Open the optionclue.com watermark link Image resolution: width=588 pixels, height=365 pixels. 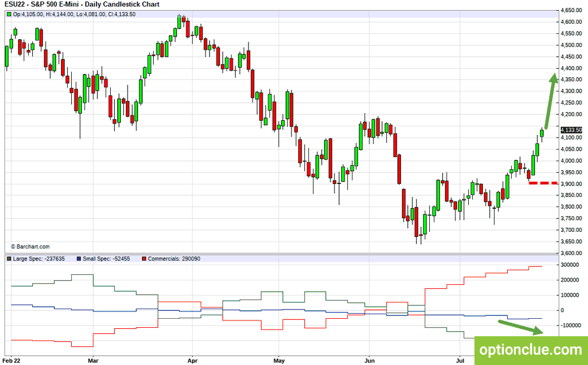click(x=530, y=350)
